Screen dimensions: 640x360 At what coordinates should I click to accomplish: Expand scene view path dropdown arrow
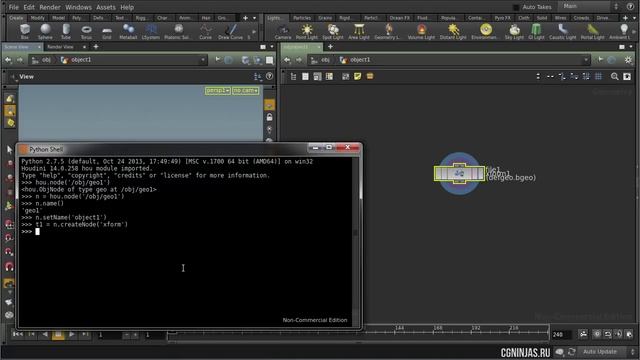203,60
